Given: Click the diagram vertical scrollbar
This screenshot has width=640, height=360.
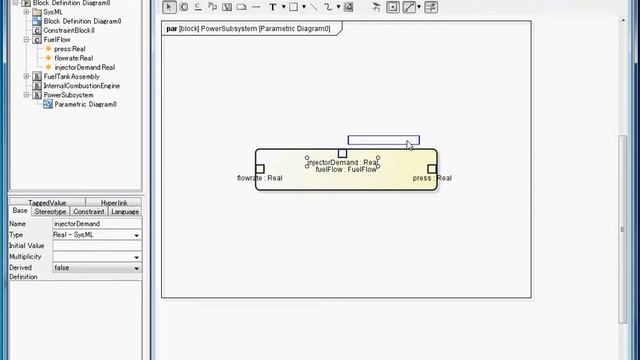Looking at the screenshot, I should pyautogui.click(x=622, y=229).
